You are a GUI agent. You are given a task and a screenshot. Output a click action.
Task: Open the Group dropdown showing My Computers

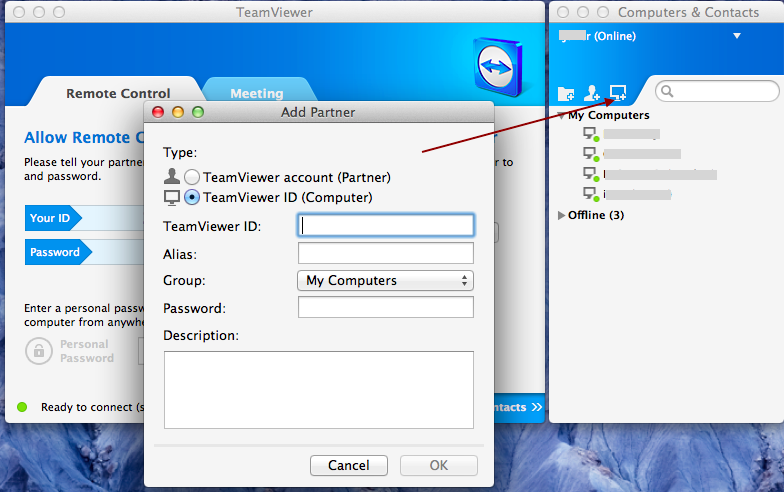click(x=386, y=280)
